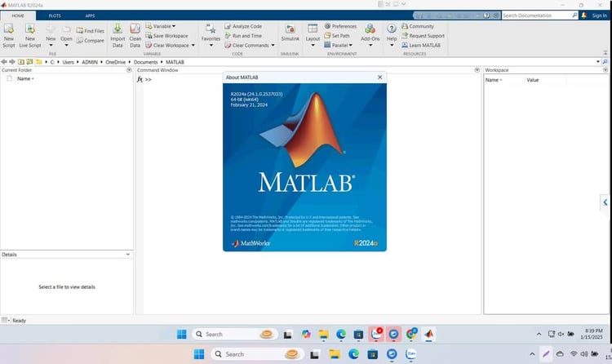Open Set Path dialog
The width and height of the screenshot is (612, 364).
pyautogui.click(x=337, y=36)
